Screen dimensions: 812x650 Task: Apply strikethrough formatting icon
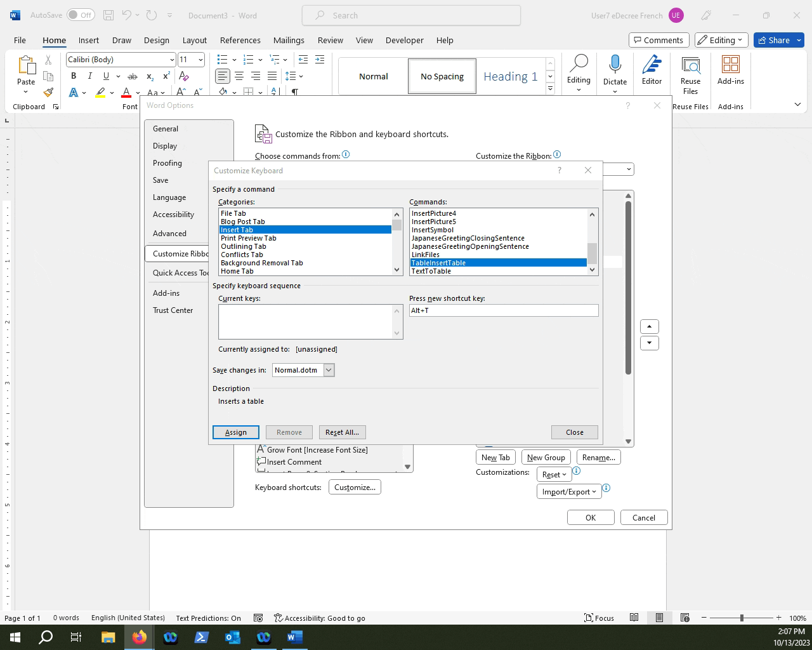(x=133, y=76)
